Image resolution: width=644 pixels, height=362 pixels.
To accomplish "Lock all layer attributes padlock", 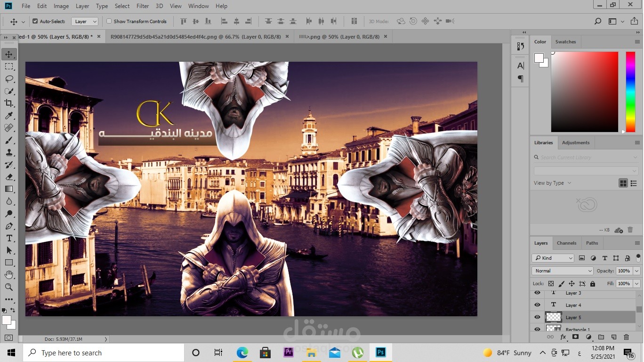I will (593, 284).
